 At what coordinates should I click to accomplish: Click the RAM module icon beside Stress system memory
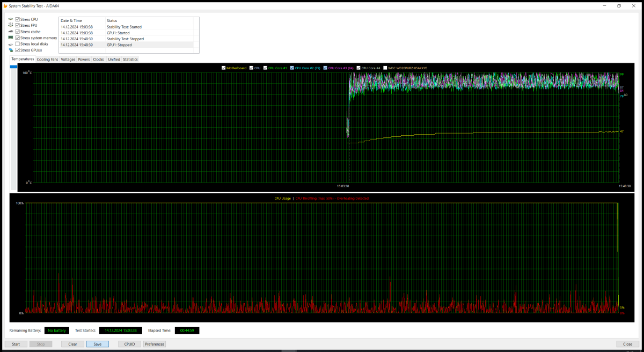coord(10,38)
